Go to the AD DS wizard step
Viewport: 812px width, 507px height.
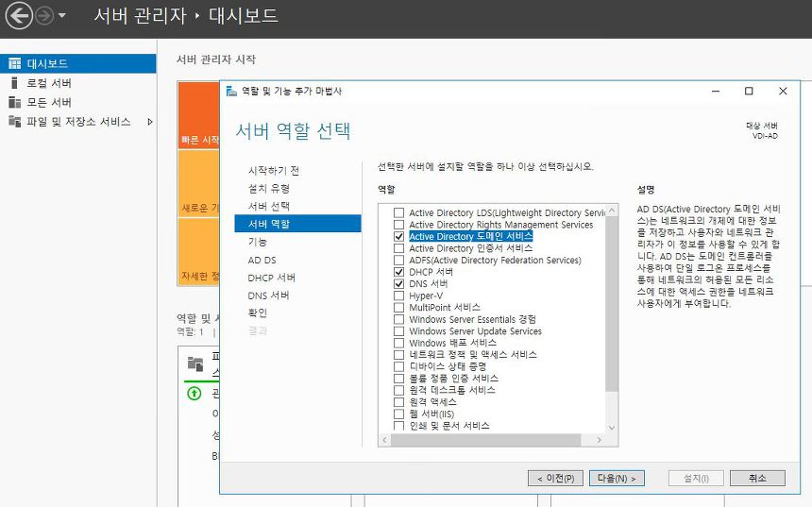[x=262, y=260]
